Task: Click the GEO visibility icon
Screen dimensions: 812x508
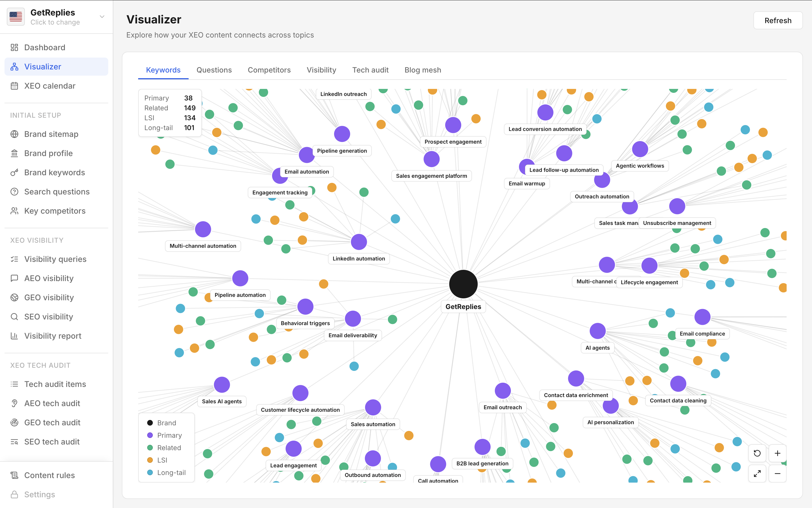Action: click(x=14, y=297)
